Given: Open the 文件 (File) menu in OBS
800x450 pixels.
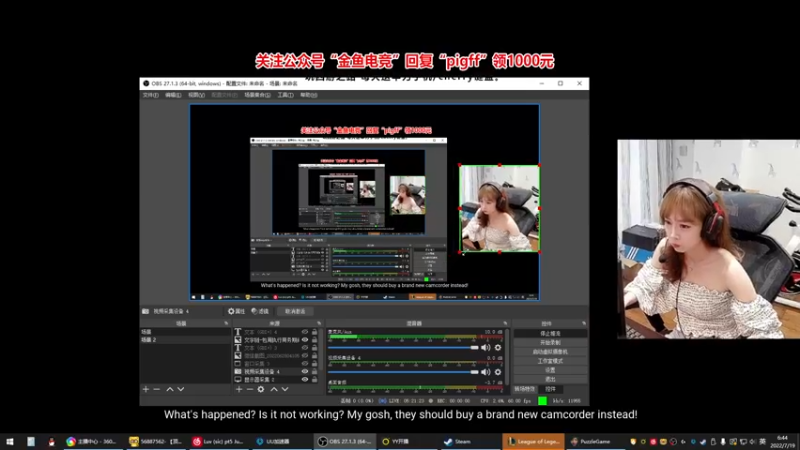Looking at the screenshot, I should [151, 95].
